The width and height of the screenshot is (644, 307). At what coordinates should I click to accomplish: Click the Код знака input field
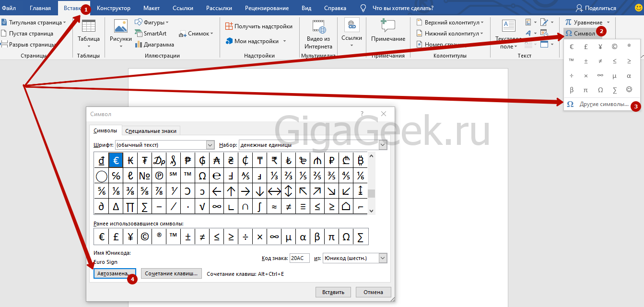click(300, 258)
